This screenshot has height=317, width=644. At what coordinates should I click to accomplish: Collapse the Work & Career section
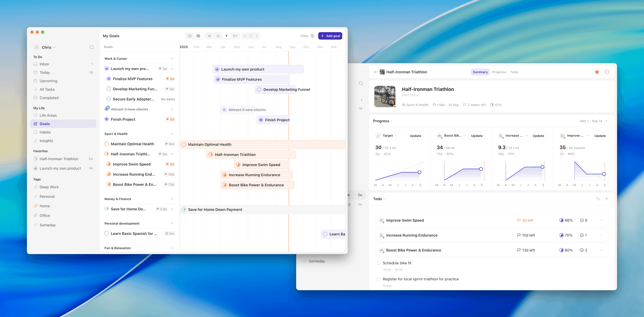[x=172, y=59]
